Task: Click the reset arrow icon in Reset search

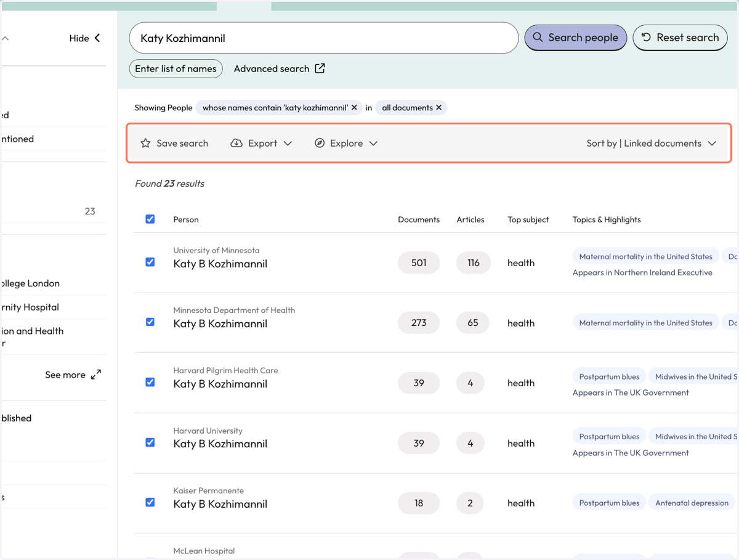Action: [x=646, y=38]
